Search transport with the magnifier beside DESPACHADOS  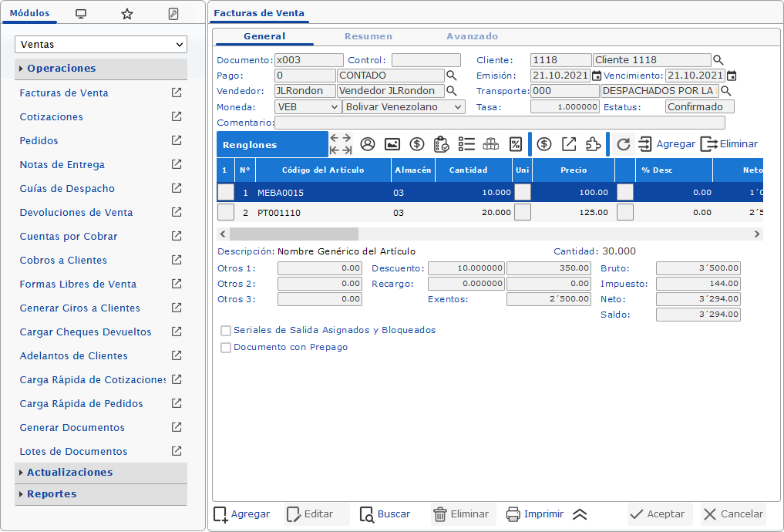point(726,92)
